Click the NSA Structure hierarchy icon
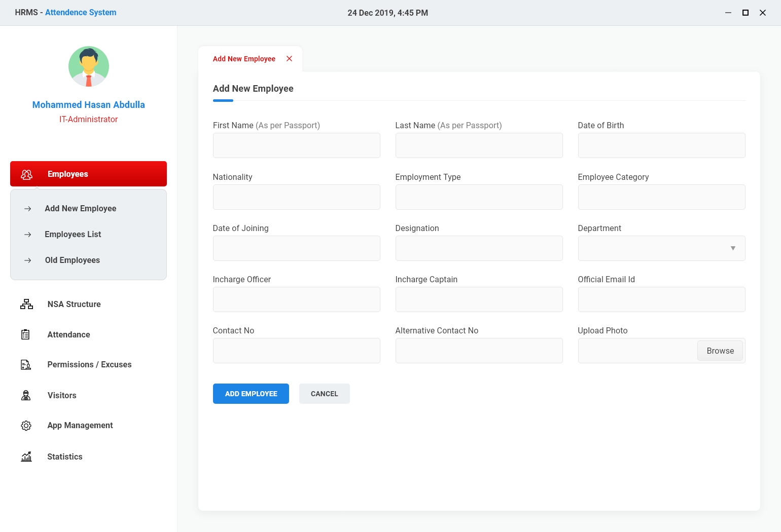 pyautogui.click(x=26, y=304)
